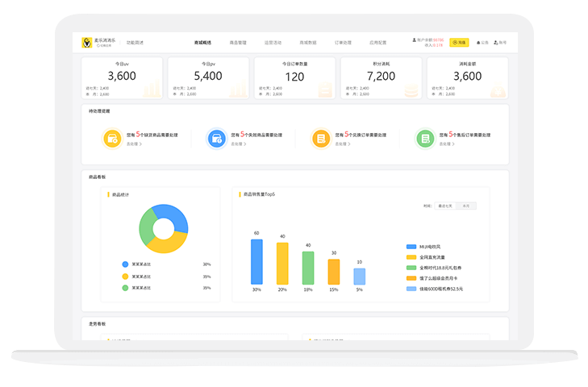Image resolution: width=588 pixels, height=387 pixels.
Task: Select the 最近七天 time range toggle
Action: click(x=445, y=206)
